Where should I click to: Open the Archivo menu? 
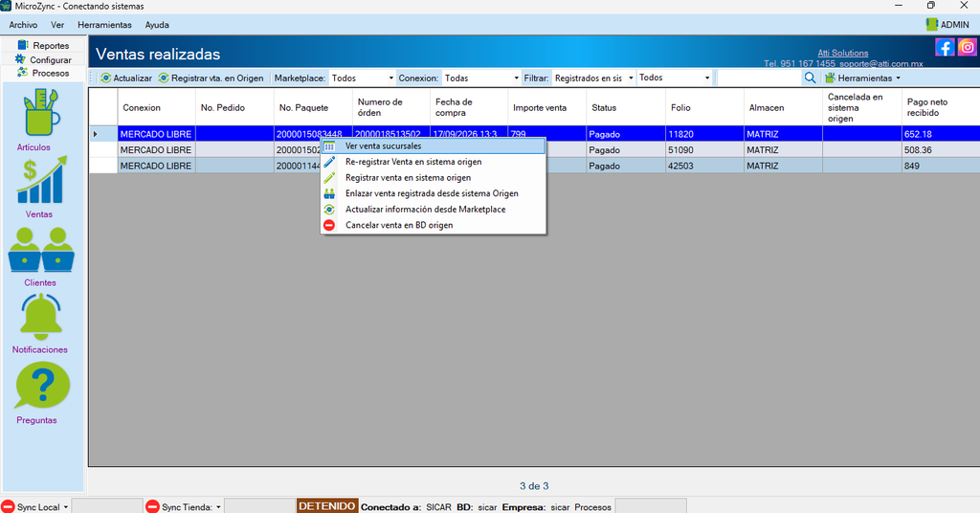pos(23,25)
